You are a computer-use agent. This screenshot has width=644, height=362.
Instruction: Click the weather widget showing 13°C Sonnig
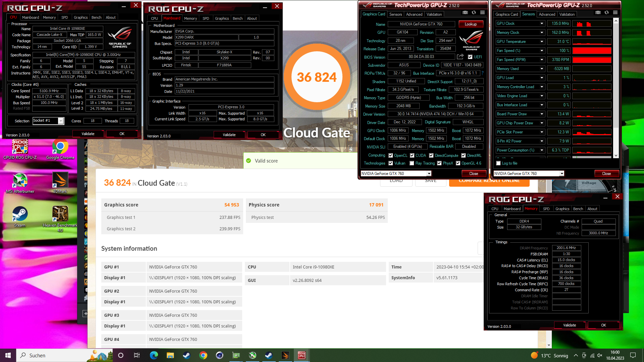click(549, 355)
